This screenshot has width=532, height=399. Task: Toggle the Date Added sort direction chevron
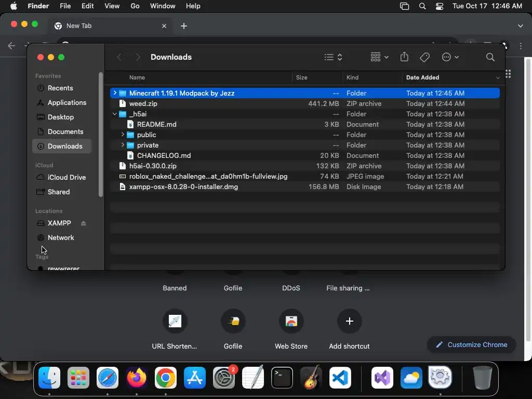click(498, 78)
